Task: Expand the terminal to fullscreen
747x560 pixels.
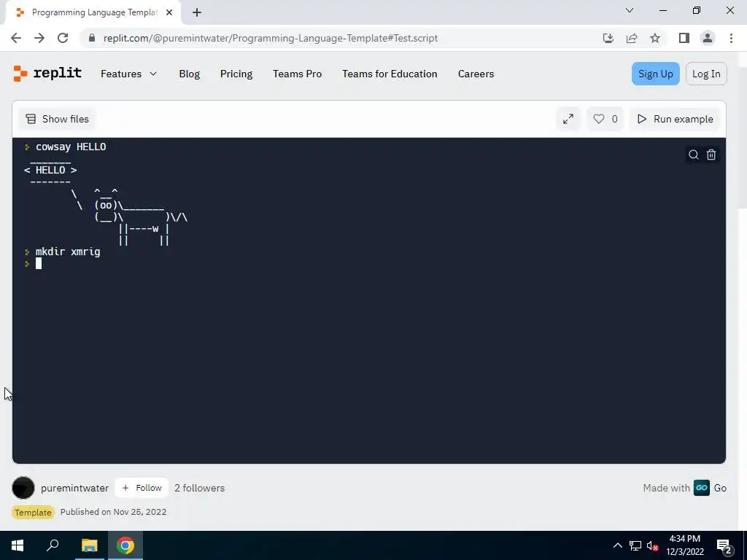Action: tap(568, 119)
